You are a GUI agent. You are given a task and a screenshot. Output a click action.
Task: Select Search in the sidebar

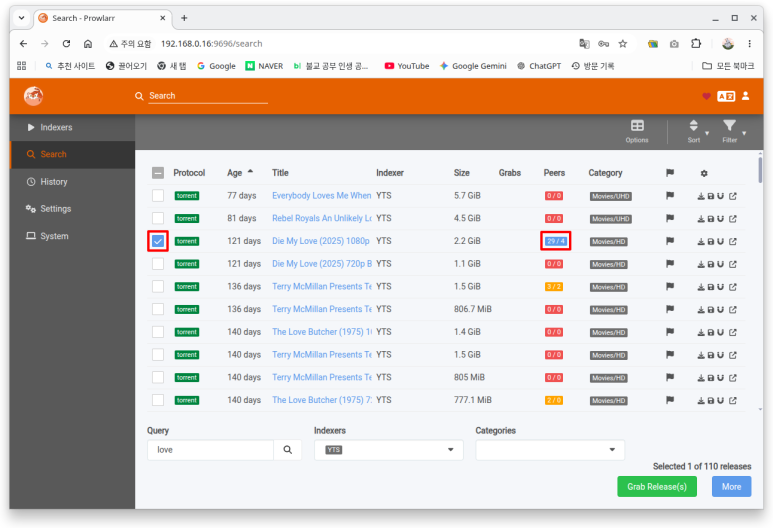72,154
